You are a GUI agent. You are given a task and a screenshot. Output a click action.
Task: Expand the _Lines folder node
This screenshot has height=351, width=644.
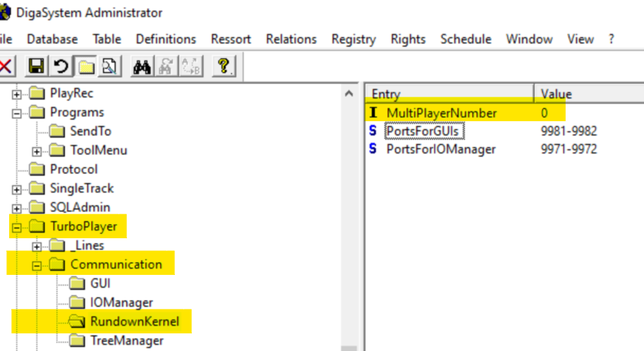pyautogui.click(x=37, y=246)
